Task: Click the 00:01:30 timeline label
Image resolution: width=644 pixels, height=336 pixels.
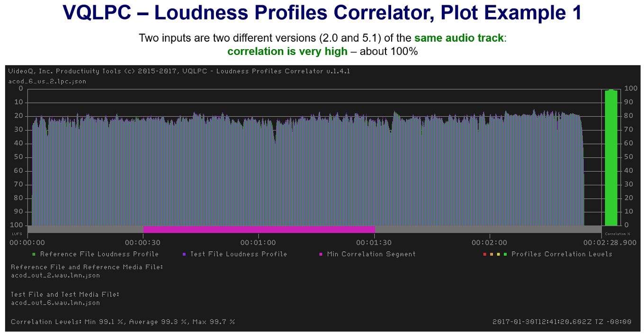Action: coord(374,242)
